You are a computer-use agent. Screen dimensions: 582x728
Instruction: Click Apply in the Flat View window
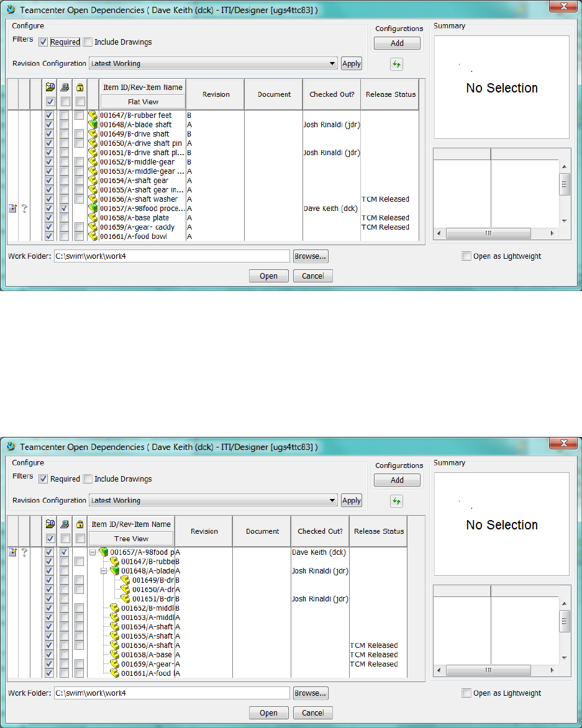[x=351, y=63]
